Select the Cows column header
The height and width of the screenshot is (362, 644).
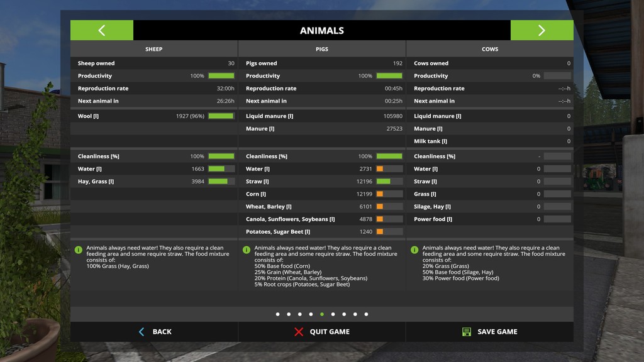click(x=490, y=49)
